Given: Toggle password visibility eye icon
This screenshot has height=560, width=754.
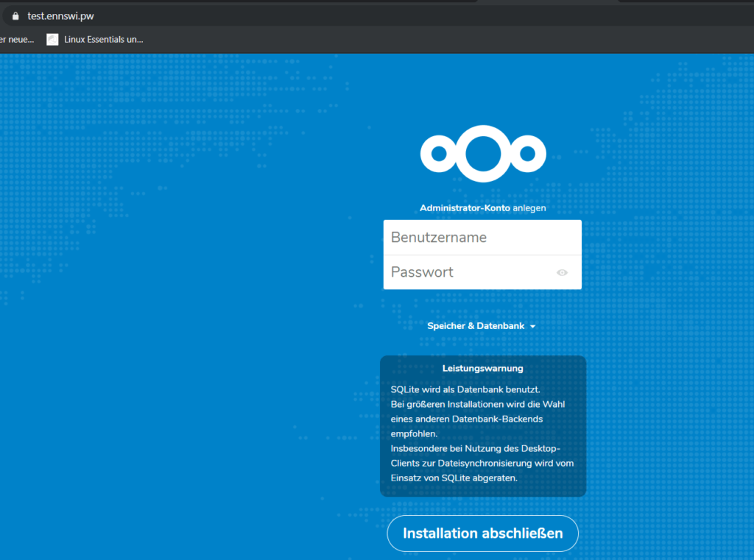Looking at the screenshot, I should [562, 272].
